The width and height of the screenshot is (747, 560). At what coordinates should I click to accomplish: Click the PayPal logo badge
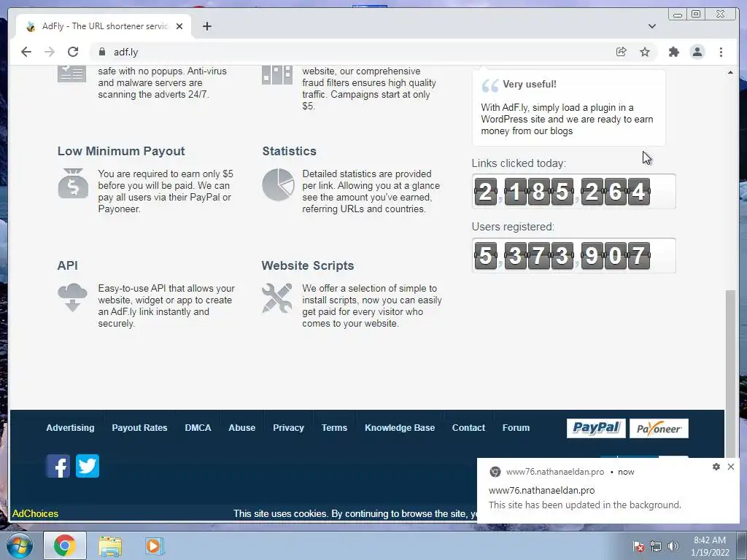[x=596, y=428]
